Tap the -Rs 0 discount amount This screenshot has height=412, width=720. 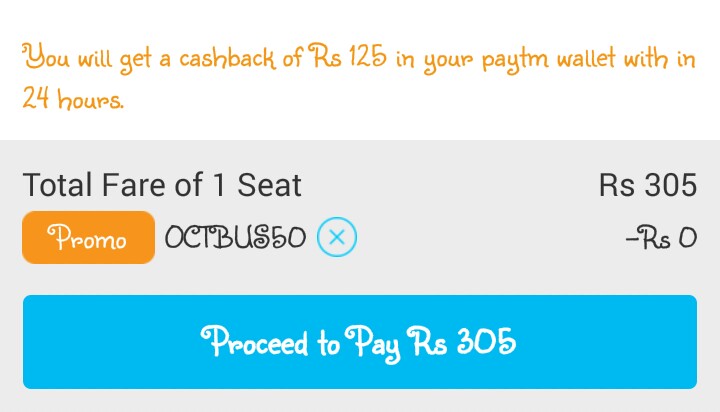660,239
